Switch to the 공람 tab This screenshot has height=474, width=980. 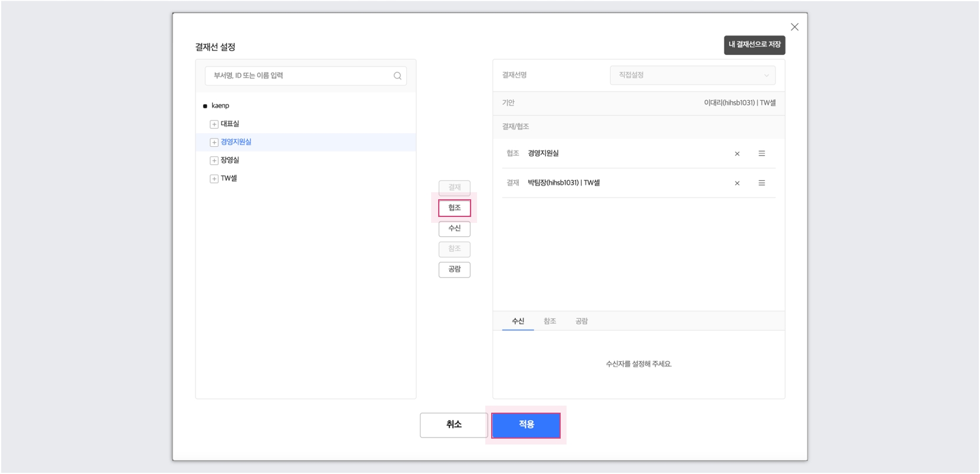[581, 321]
